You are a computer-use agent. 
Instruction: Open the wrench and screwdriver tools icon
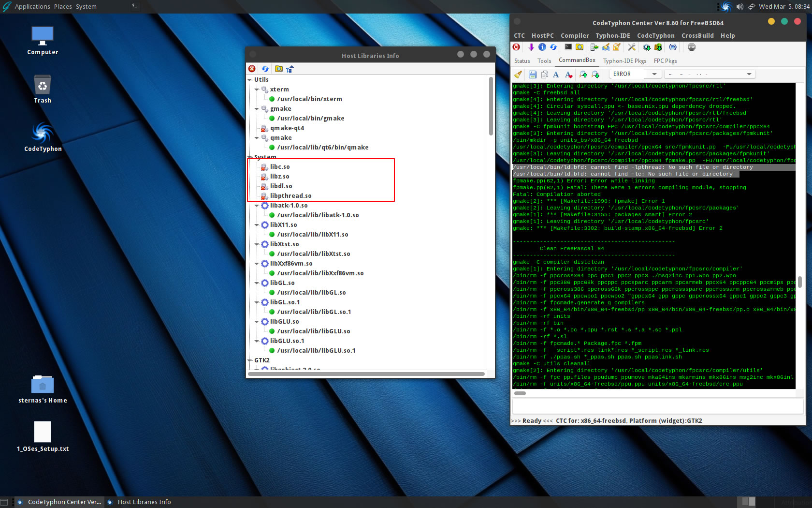pyautogui.click(x=632, y=47)
